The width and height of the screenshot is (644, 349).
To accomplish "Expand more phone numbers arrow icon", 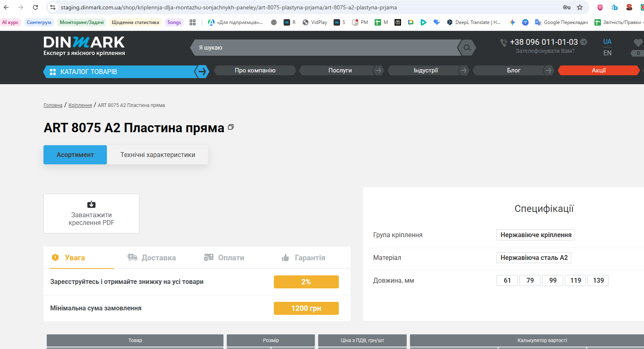I will 583,41.
